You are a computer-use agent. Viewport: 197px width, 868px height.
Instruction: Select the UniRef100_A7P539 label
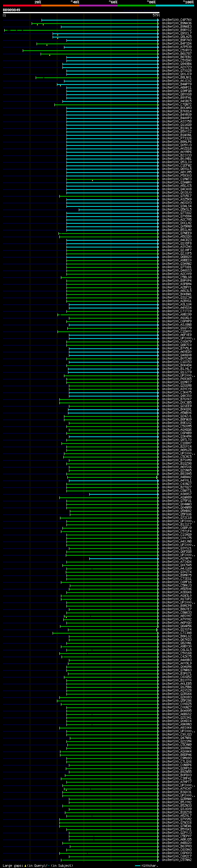tap(176, 47)
